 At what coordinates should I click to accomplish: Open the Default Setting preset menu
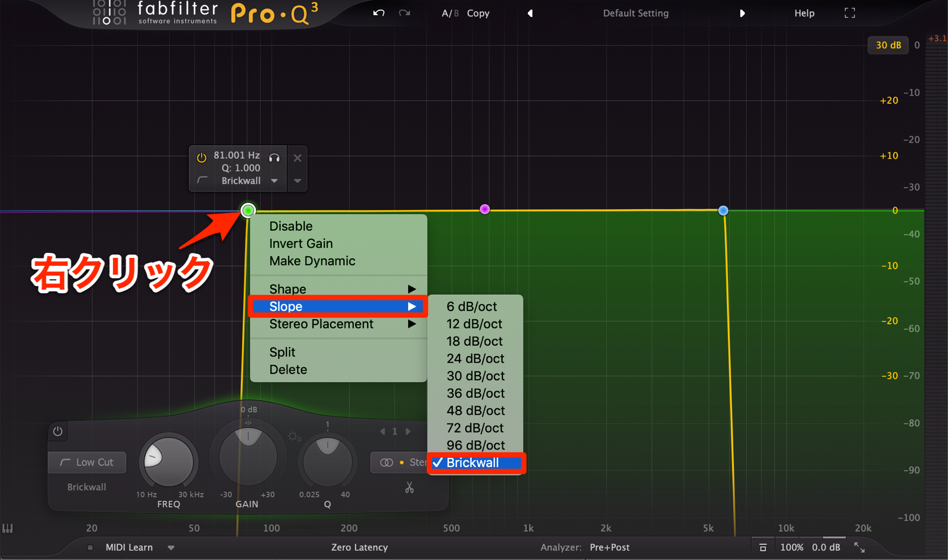[636, 13]
